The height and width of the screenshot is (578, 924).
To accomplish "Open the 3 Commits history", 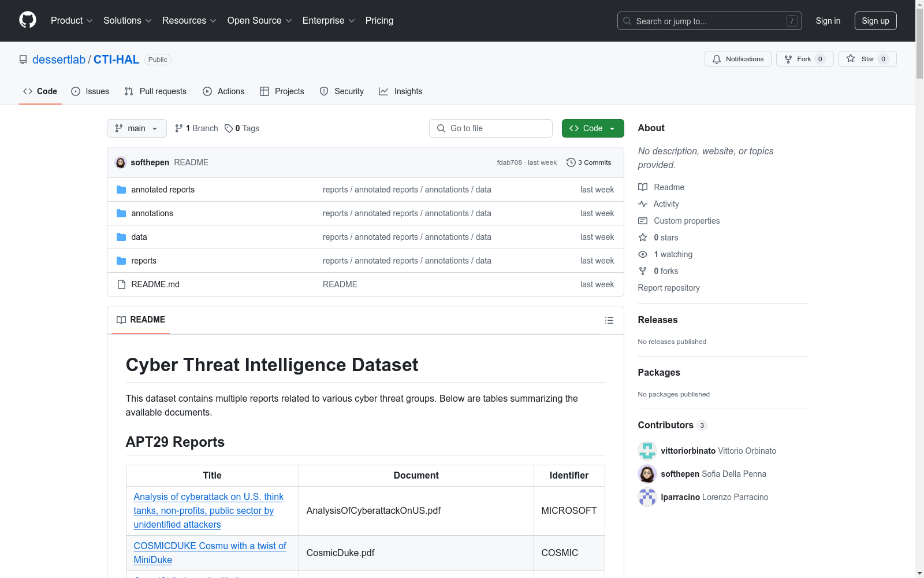I will click(589, 162).
